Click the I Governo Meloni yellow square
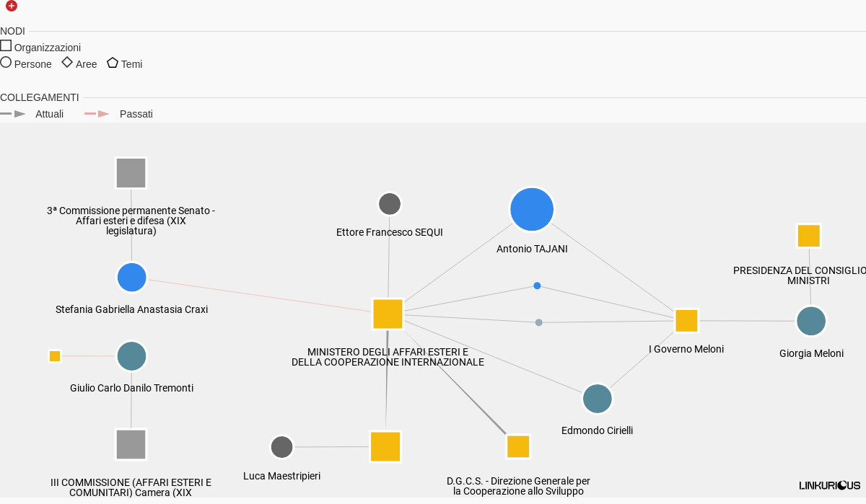866x504 pixels. 686,321
